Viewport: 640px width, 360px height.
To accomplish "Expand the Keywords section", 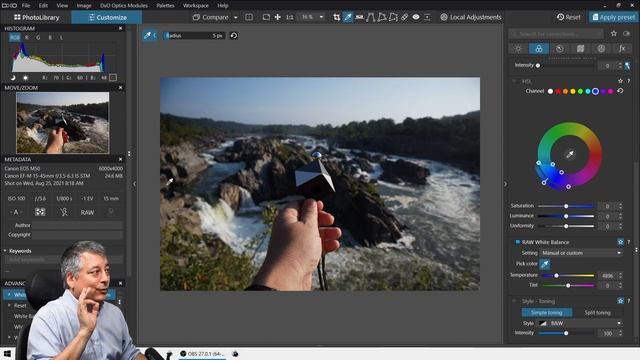I will click(5, 251).
